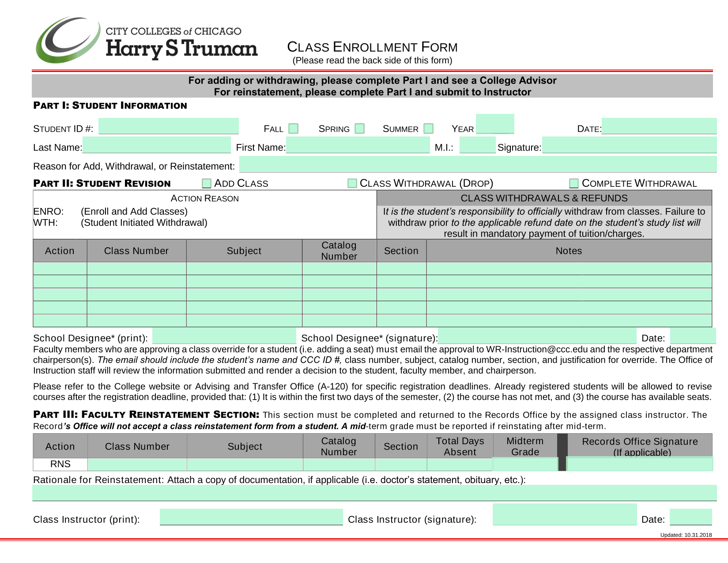Click the 'Class Enrollment Form' title
This screenshot has height=563, width=728.
(x=372, y=47)
